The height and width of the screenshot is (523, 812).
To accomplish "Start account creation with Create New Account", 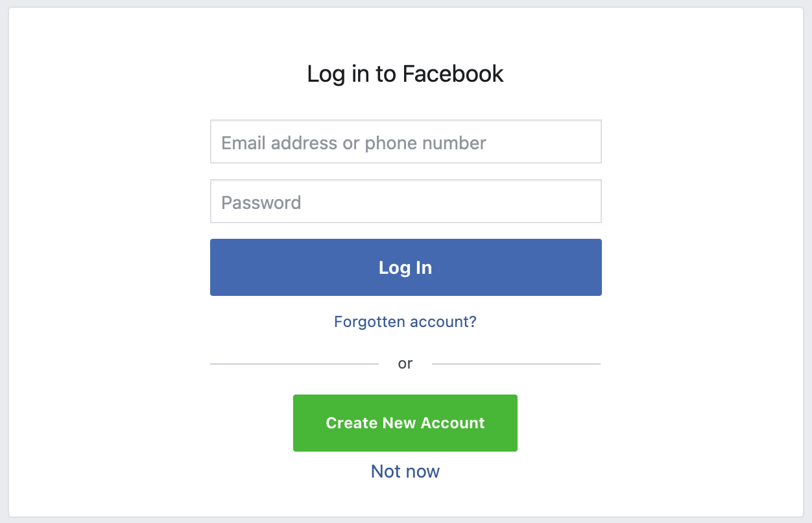I will pyautogui.click(x=405, y=422).
